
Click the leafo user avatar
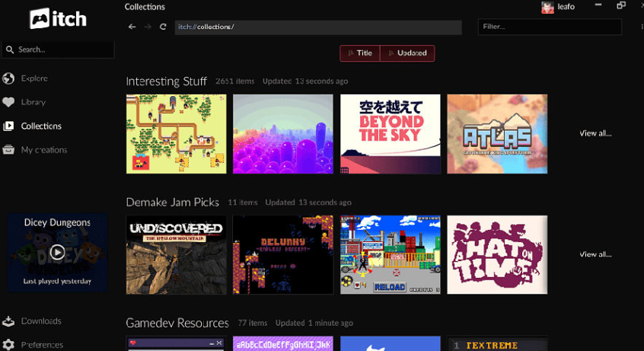pos(547,7)
